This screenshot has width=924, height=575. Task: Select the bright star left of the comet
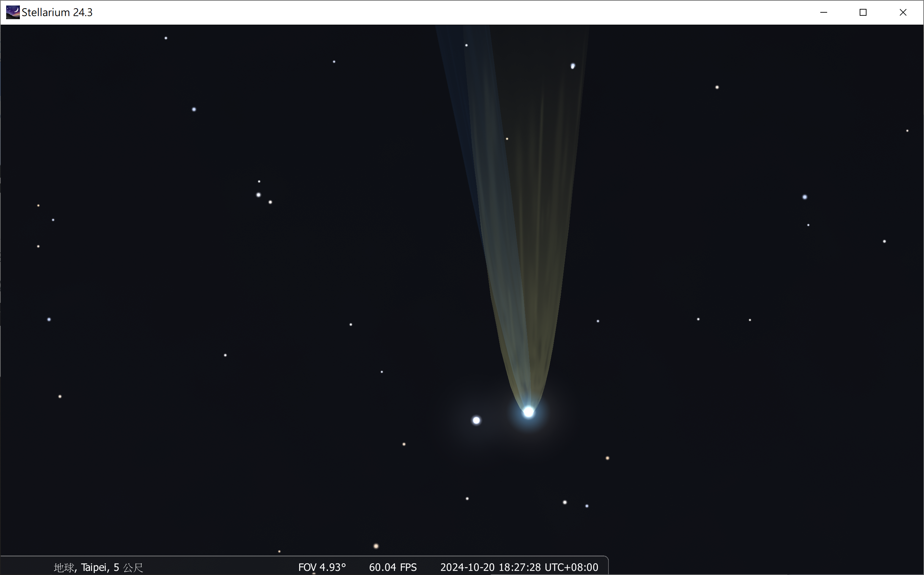(x=476, y=420)
